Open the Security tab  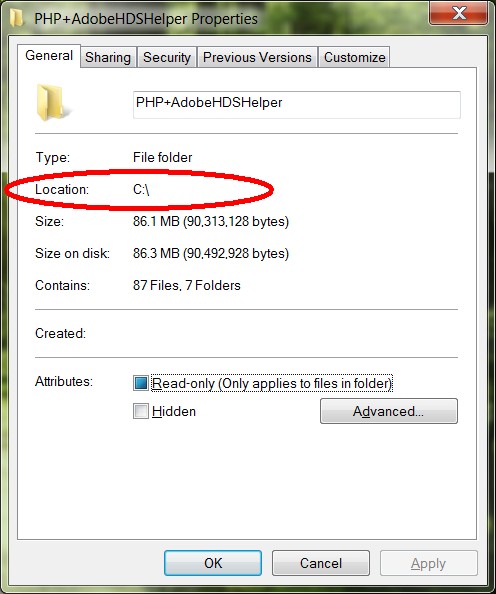(x=167, y=58)
